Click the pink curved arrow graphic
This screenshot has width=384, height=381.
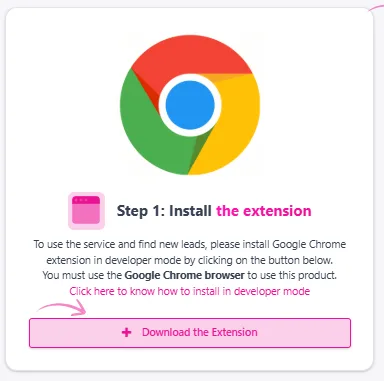[x=61, y=308]
